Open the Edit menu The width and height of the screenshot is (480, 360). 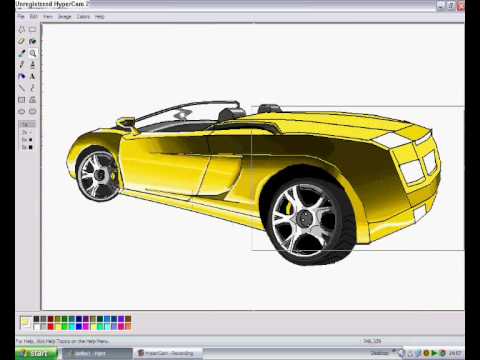(34, 16)
